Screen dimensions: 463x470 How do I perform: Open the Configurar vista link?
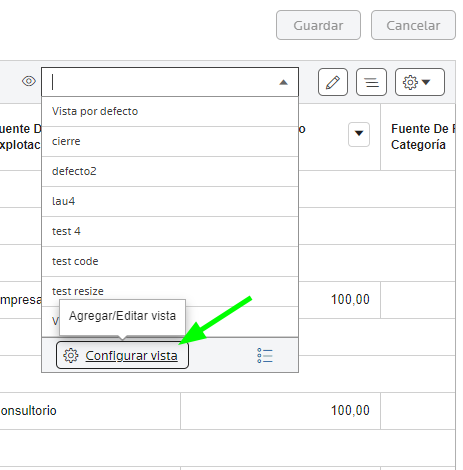point(131,356)
